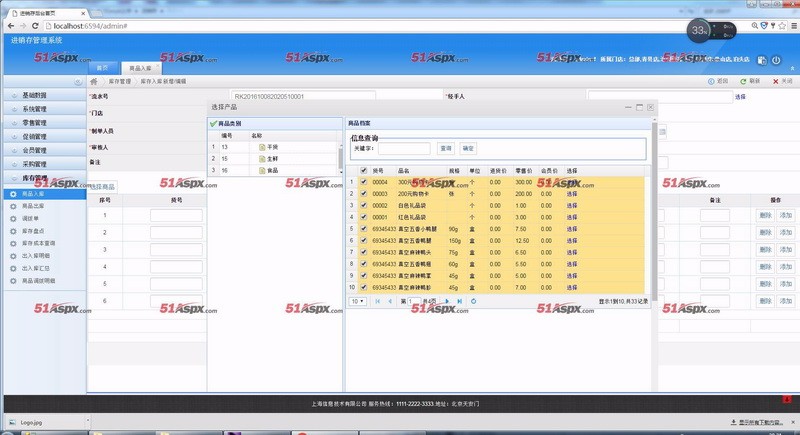Click the 干货 category file icon
Screen dimensions: 800x435
pos(262,147)
